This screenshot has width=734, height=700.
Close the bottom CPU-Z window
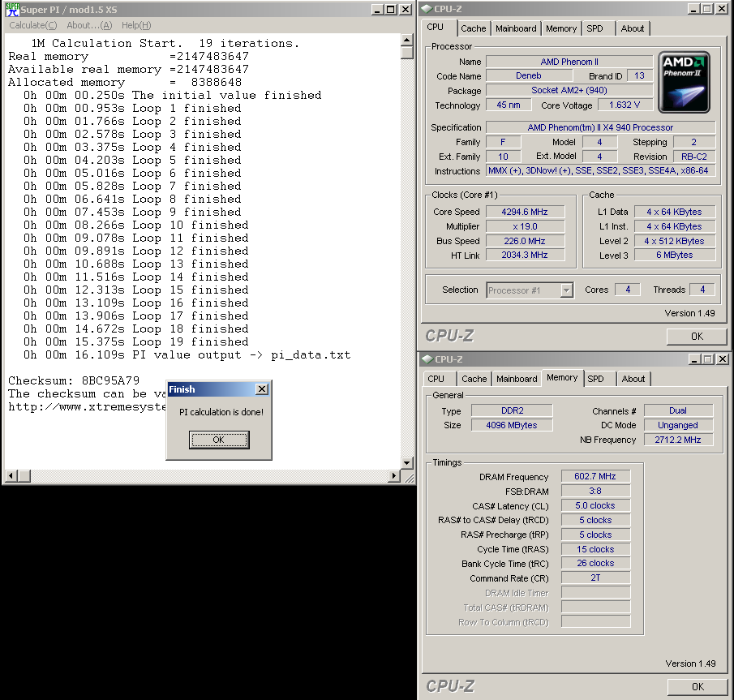(723, 359)
